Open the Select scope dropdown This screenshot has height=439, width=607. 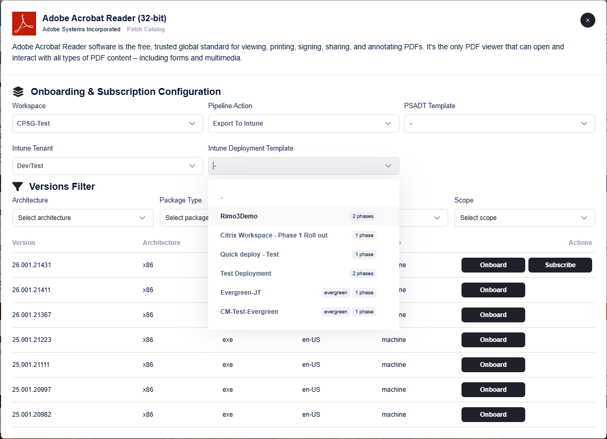coord(525,218)
